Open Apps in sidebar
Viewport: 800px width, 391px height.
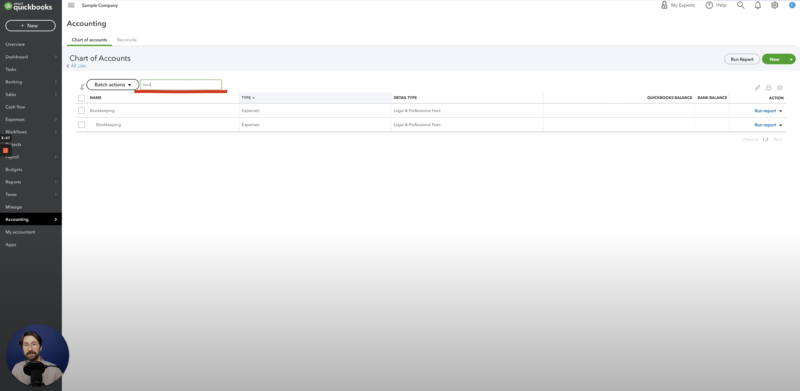[11, 245]
